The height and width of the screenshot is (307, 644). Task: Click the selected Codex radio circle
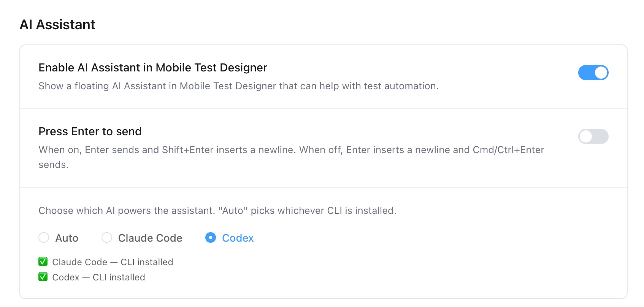point(211,237)
